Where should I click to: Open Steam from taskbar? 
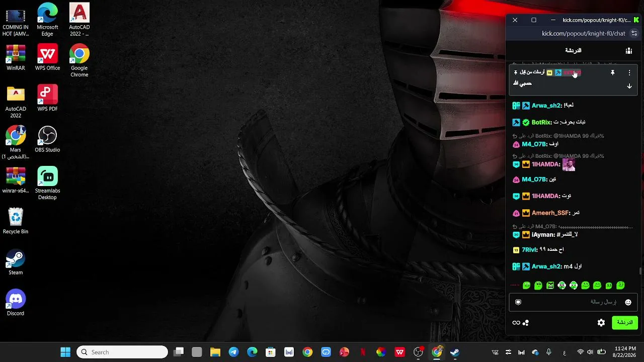tap(455, 352)
